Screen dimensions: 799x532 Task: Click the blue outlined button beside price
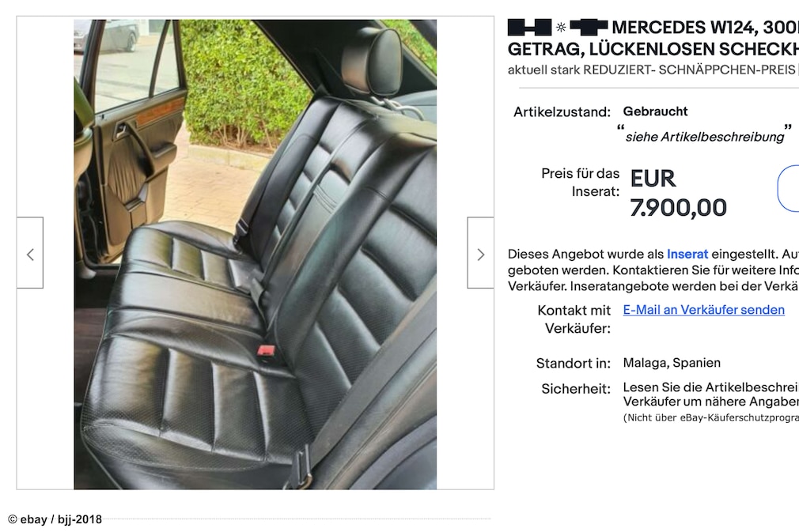788,188
